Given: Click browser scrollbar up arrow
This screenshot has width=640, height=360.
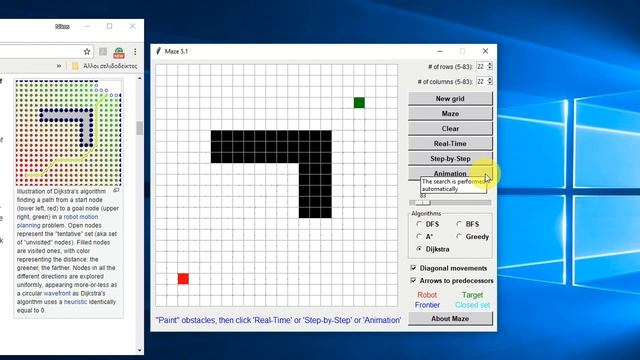Looking at the screenshot, I should (140, 78).
